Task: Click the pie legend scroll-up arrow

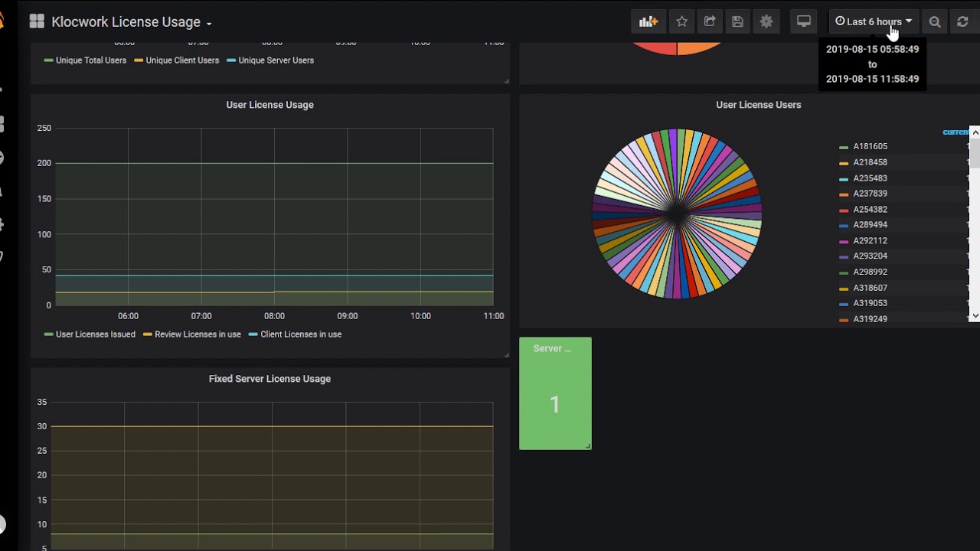Action: tap(975, 132)
